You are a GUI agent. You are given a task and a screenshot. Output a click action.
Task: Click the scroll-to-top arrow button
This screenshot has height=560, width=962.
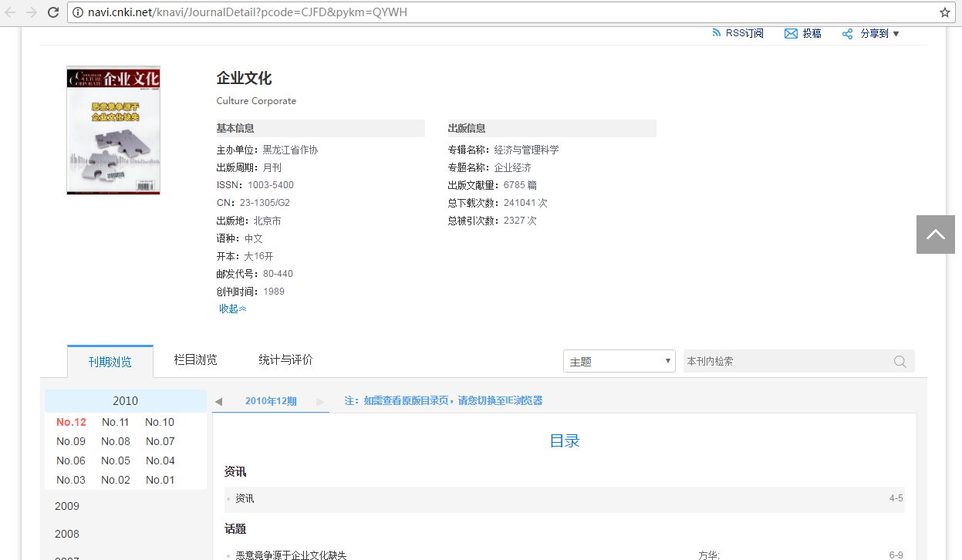point(935,234)
